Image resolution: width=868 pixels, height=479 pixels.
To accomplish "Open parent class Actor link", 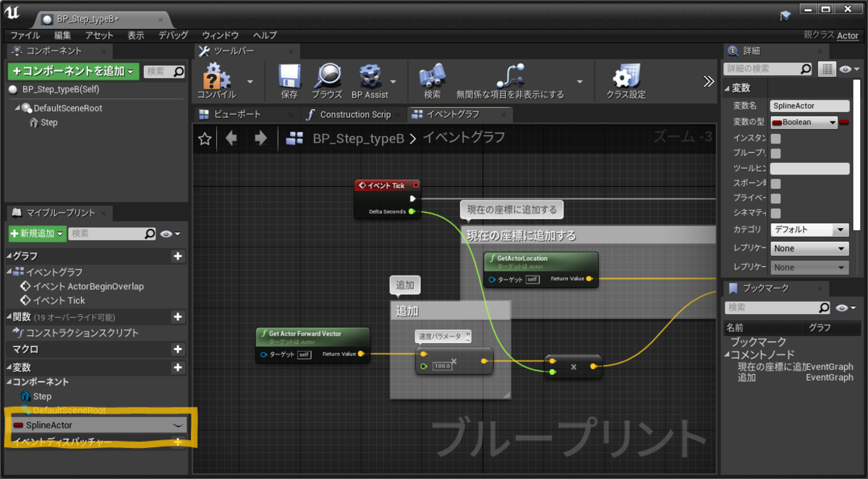I will click(848, 35).
